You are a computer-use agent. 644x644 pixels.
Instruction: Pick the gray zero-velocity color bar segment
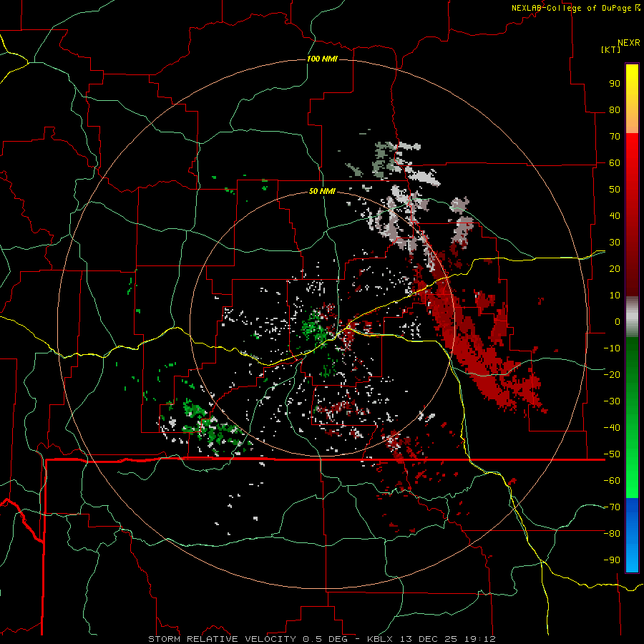632,316
